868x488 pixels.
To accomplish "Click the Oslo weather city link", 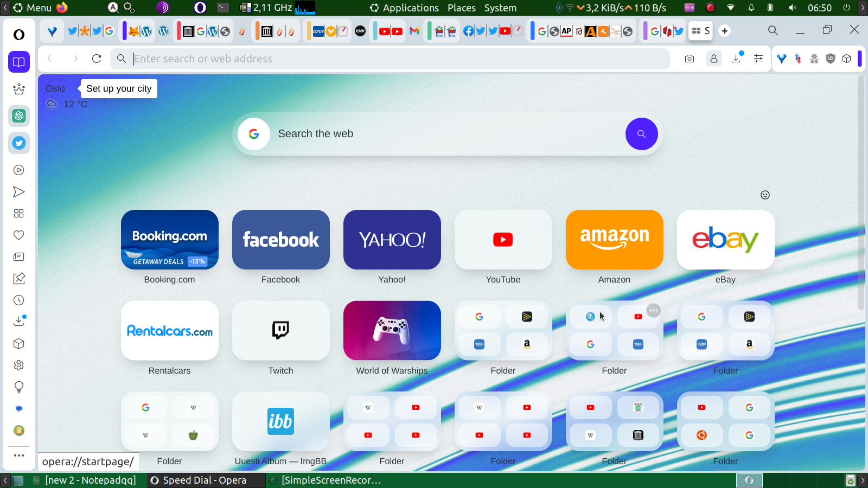I will coord(55,88).
